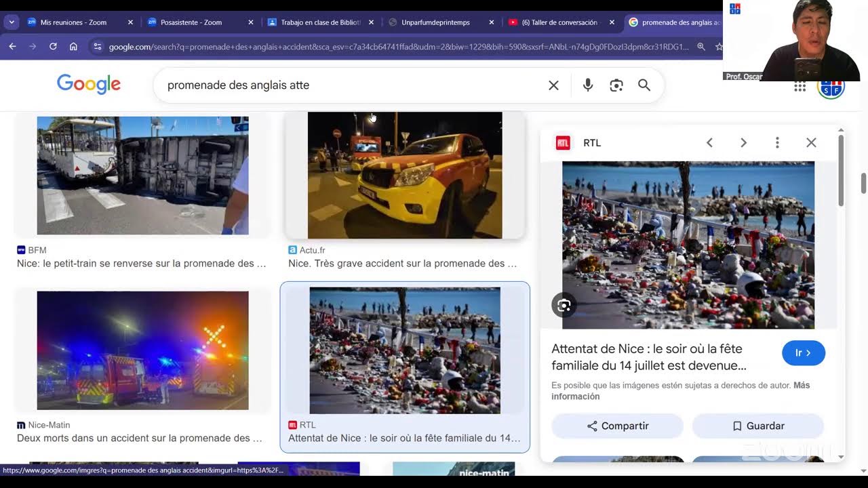This screenshot has height=488, width=868.
Task: Close the Mis reuniones - Zoom tab
Action: [130, 22]
